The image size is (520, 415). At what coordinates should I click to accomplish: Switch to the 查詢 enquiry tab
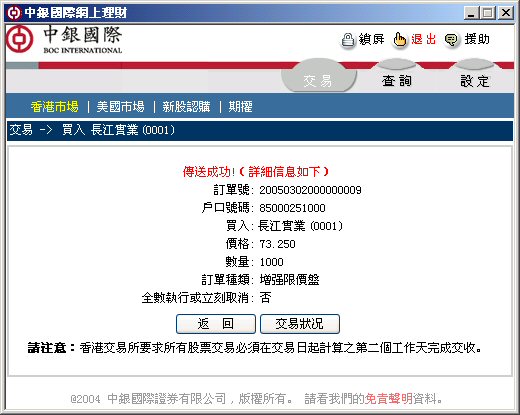(x=397, y=80)
